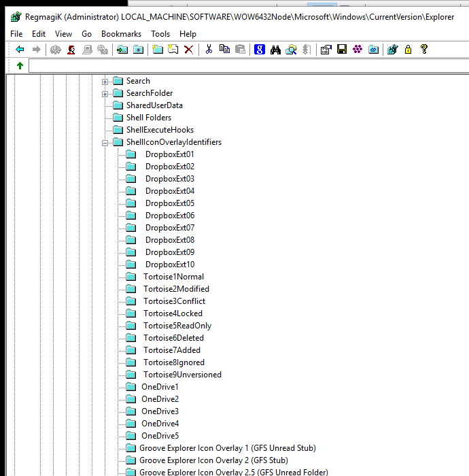This screenshot has height=476, width=469.
Task: Select the Tortoise4Locked key
Action: click(x=173, y=313)
